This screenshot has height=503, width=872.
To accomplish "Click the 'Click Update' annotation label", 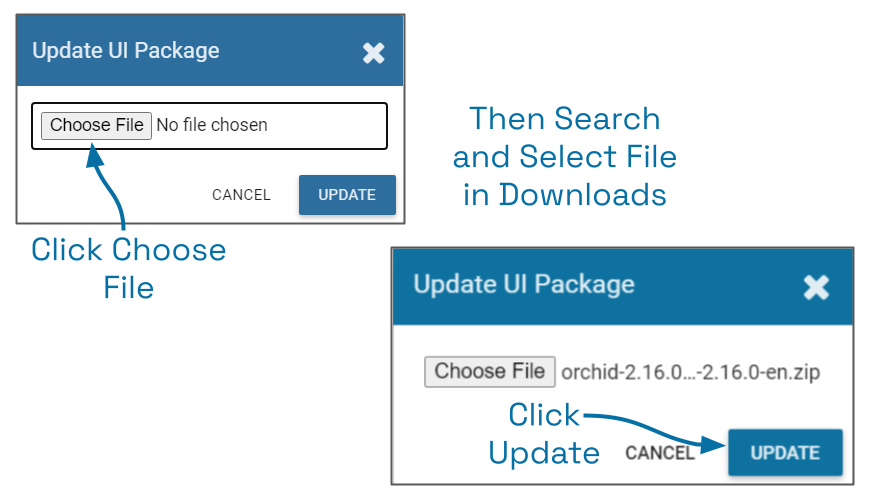I will [544, 434].
